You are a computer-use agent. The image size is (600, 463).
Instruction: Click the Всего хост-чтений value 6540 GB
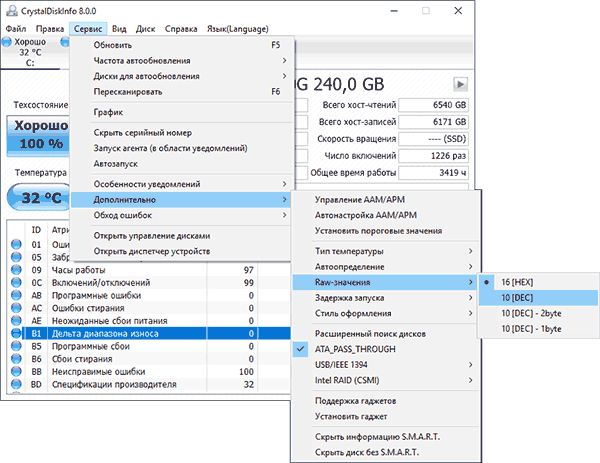pos(433,105)
